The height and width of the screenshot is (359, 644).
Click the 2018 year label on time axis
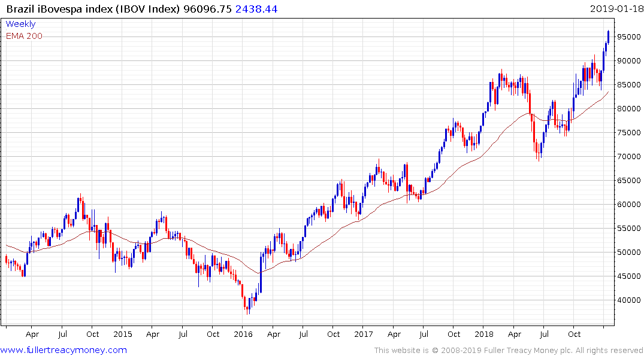pyautogui.click(x=484, y=334)
